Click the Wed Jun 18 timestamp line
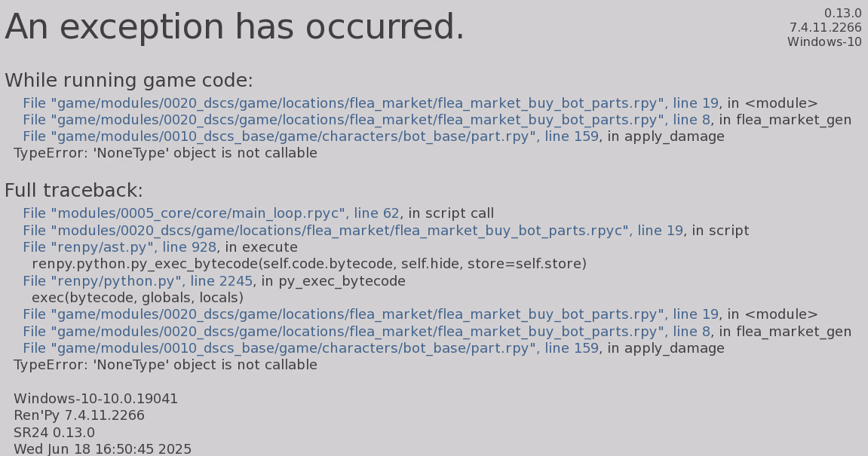The height and width of the screenshot is (456, 868). click(x=103, y=449)
